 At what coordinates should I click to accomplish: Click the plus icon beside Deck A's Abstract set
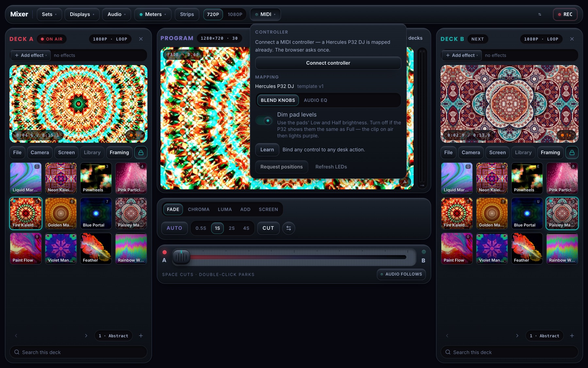pyautogui.click(x=141, y=336)
